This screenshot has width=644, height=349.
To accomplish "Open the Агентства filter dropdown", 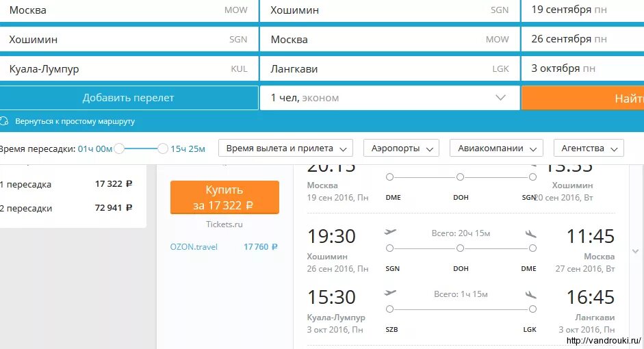I will [x=589, y=148].
